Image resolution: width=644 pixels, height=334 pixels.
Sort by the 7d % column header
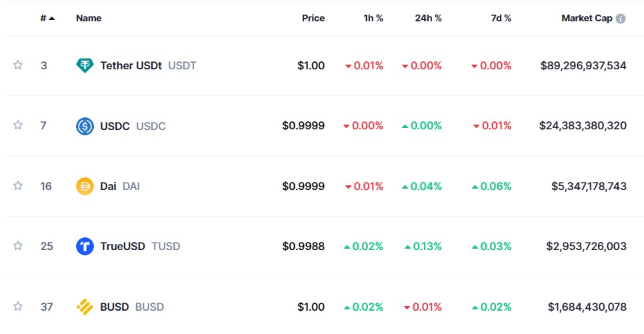[501, 18]
